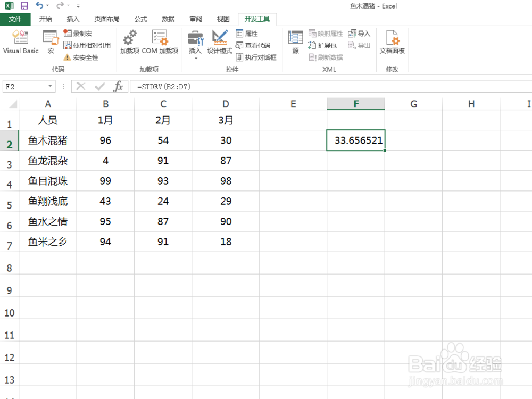Click Map Properties (映射属性)

[x=326, y=33]
